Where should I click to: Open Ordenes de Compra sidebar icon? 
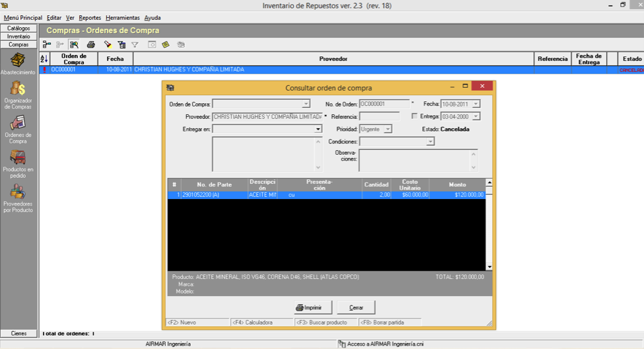pos(18,130)
